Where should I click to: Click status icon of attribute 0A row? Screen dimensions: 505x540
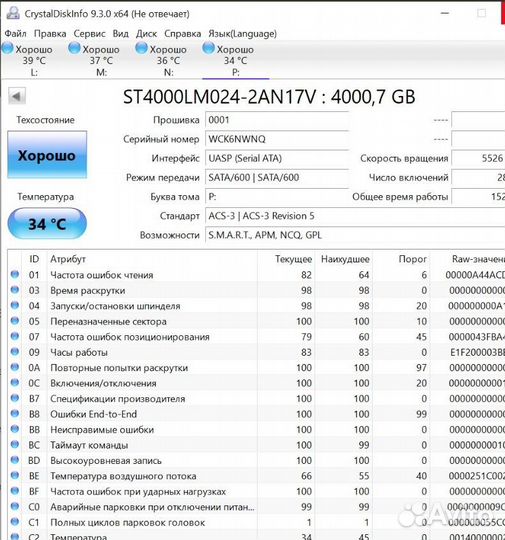coord(15,367)
